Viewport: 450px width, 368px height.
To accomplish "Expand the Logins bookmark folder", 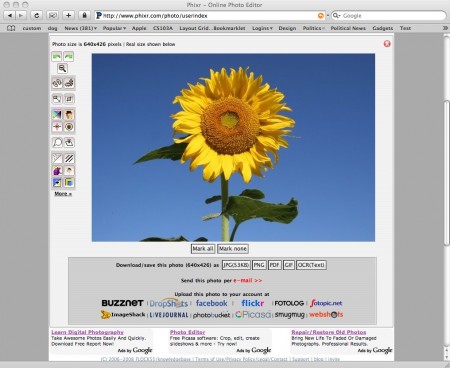I will tap(262, 28).
